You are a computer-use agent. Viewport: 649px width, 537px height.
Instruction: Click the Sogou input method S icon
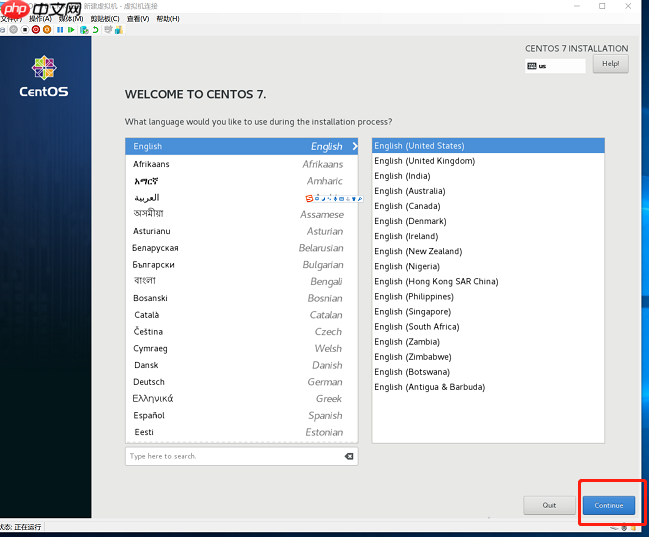pos(309,199)
